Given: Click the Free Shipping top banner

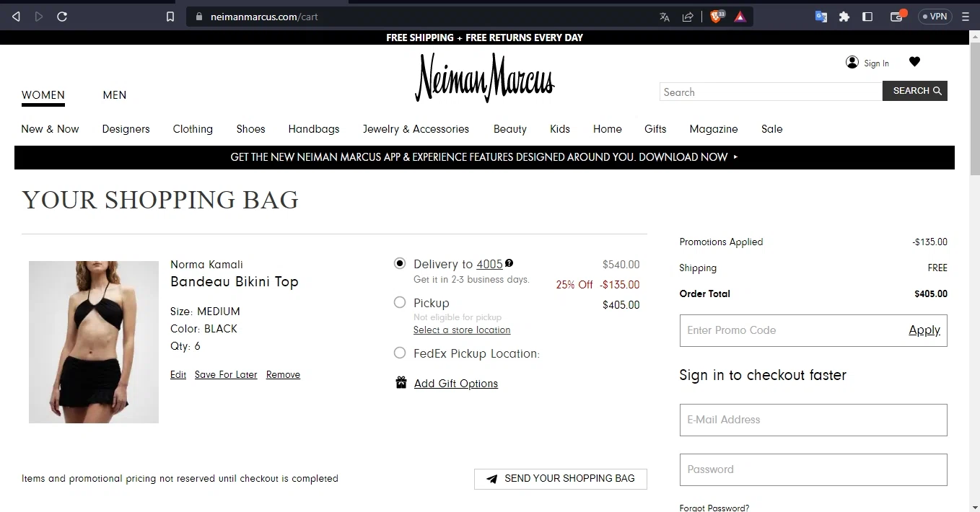Looking at the screenshot, I should tap(484, 37).
